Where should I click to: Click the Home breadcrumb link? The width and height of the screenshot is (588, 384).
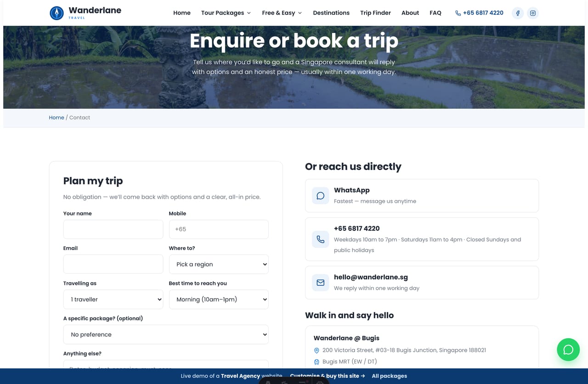pyautogui.click(x=57, y=118)
